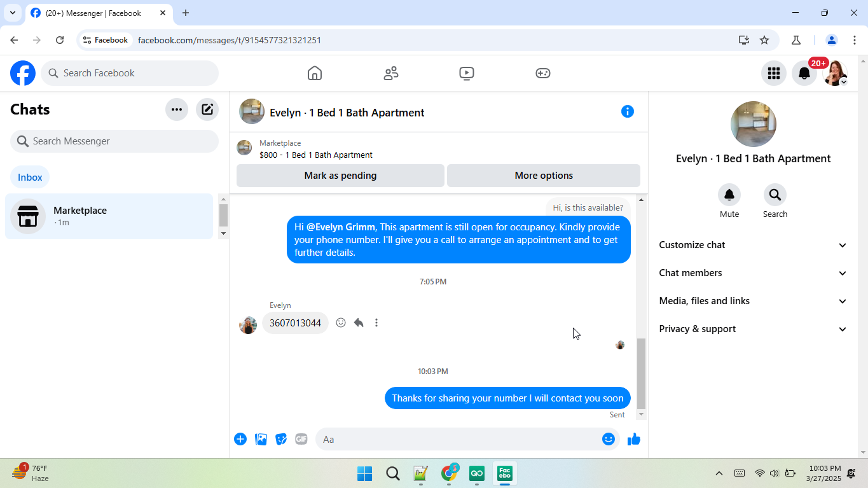Open the apartment thumbnail in right panel
This screenshot has width=868, height=488.
754,124
